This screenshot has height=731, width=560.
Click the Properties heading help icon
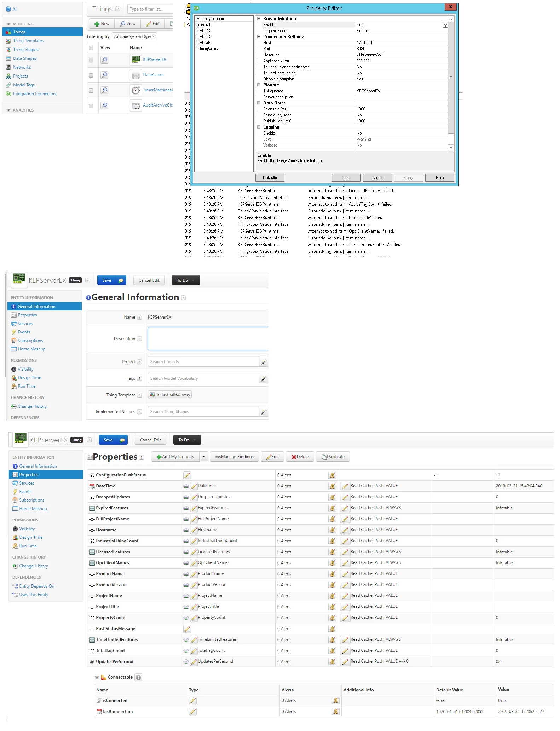(142, 457)
